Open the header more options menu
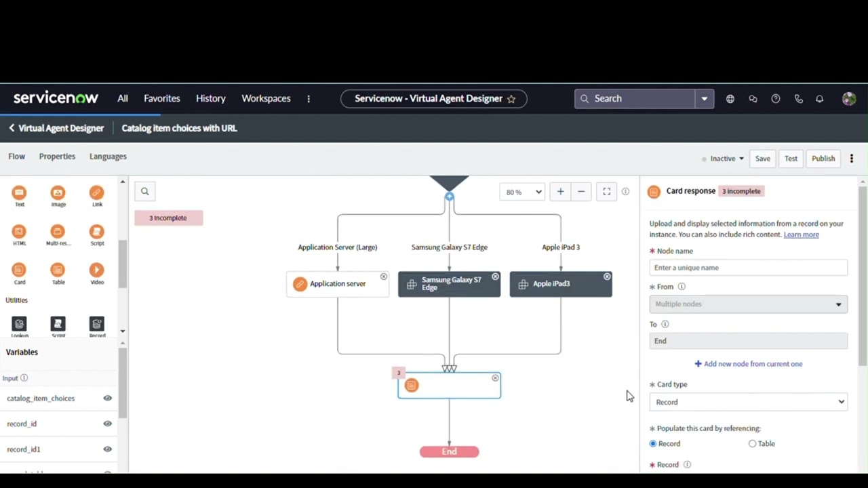The image size is (868, 488). [x=309, y=99]
